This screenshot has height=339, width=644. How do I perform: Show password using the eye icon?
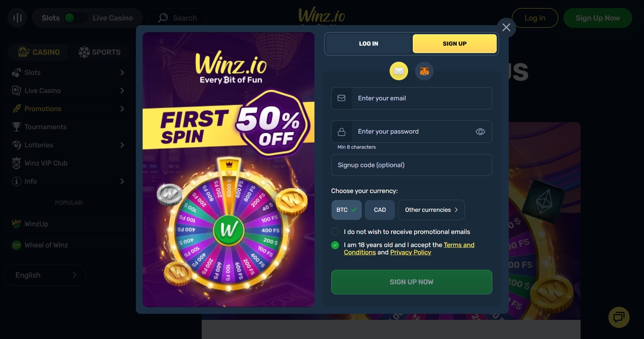tap(480, 132)
